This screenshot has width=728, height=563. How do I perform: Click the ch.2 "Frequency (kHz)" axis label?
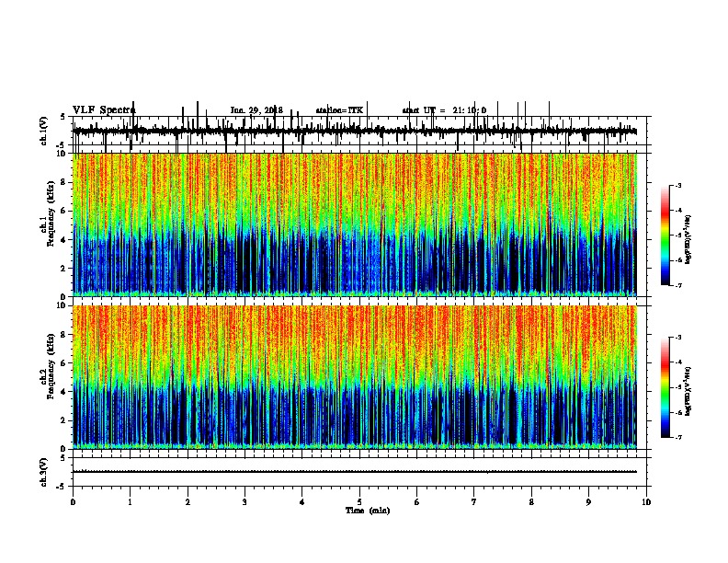pos(51,366)
